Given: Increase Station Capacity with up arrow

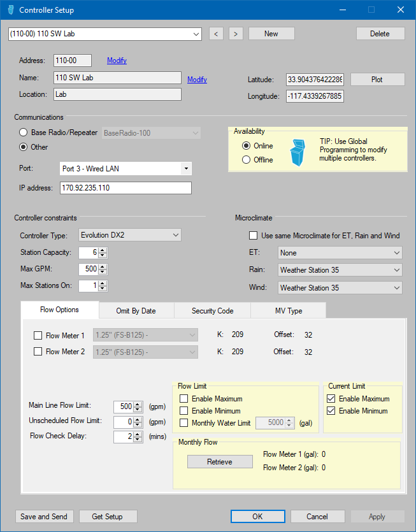Looking at the screenshot, I should tap(103, 250).
